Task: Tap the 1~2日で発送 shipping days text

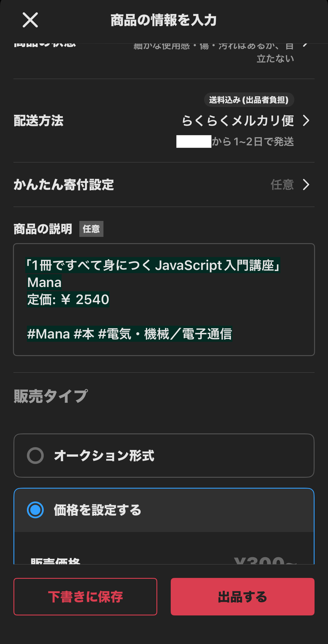Action: pos(253,142)
